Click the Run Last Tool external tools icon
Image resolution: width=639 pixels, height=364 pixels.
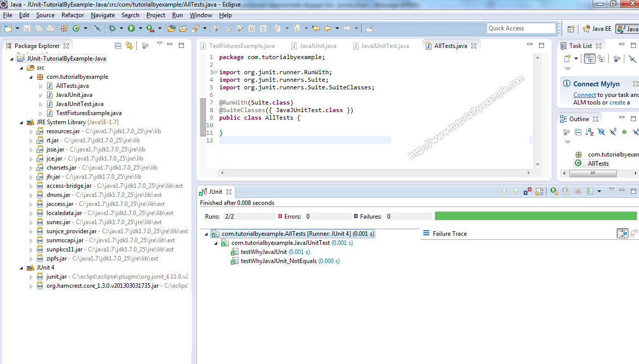pos(150,28)
